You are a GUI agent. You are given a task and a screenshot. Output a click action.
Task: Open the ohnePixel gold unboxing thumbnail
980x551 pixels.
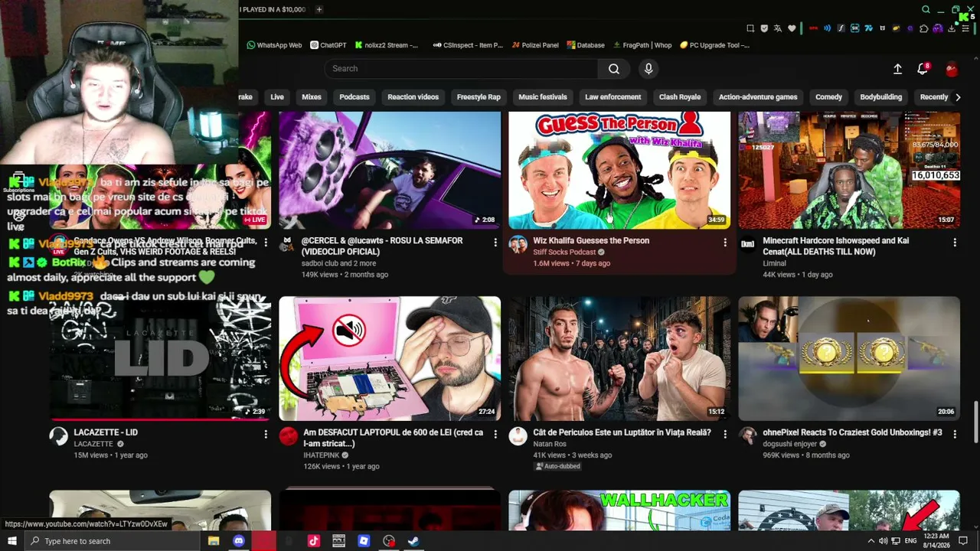tap(849, 359)
